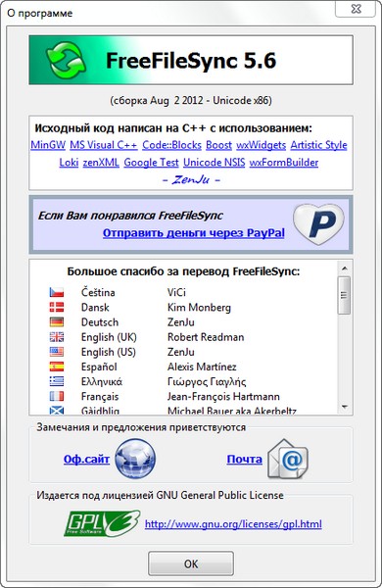Click the translators list scroll down arrow
This screenshot has width=382, height=588.
(x=344, y=407)
